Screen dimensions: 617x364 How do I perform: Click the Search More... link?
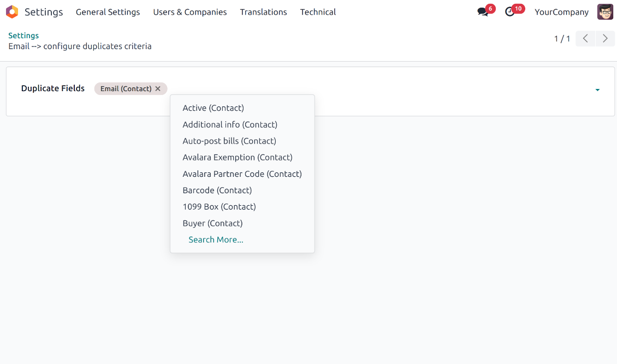(x=216, y=240)
